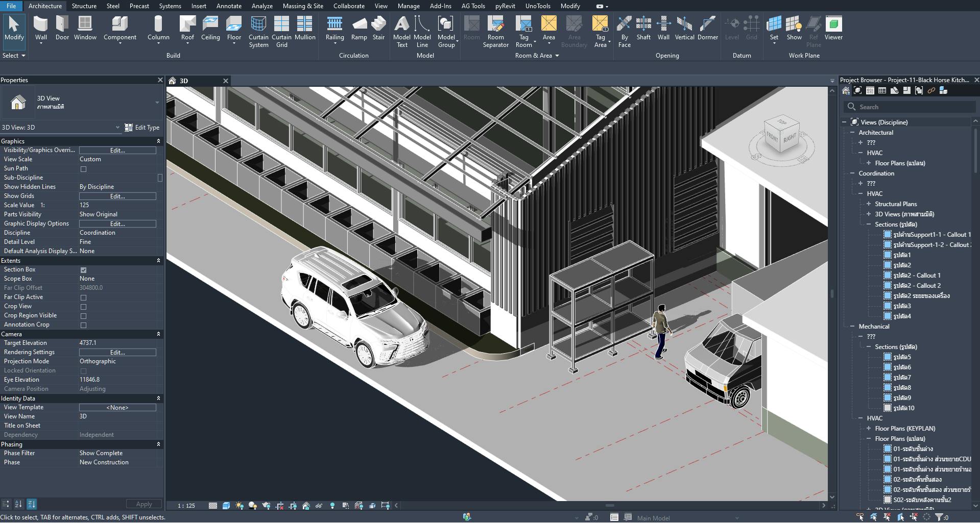Toggle the Crop View checkbox
The image size is (980, 523).
(83, 307)
